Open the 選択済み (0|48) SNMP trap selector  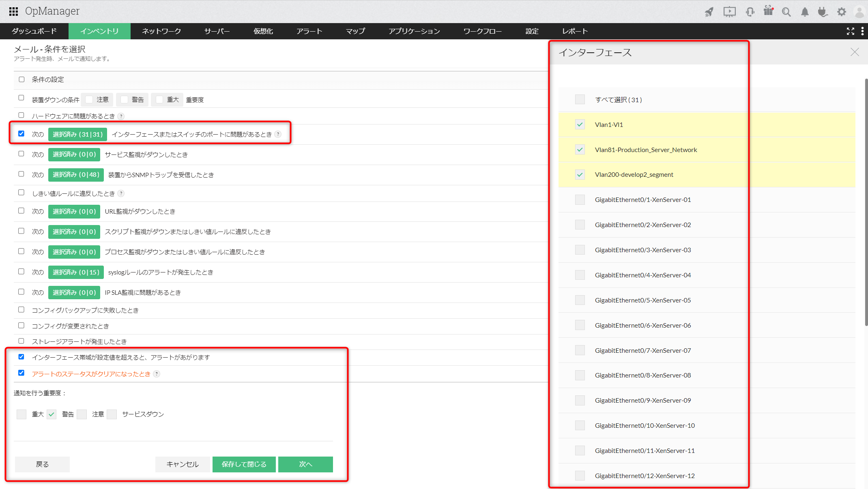[x=76, y=175]
